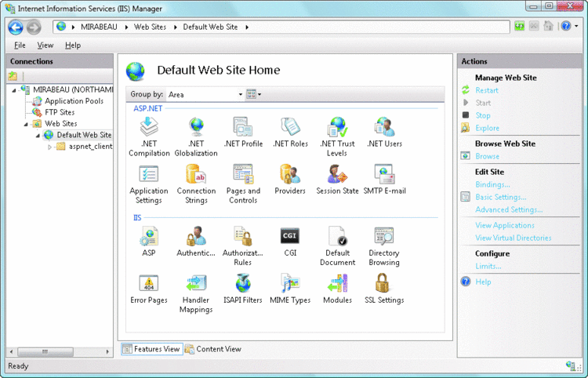This screenshot has width=588, height=378.
Task: Click the blue Help icon in toolbar
Action: click(566, 26)
